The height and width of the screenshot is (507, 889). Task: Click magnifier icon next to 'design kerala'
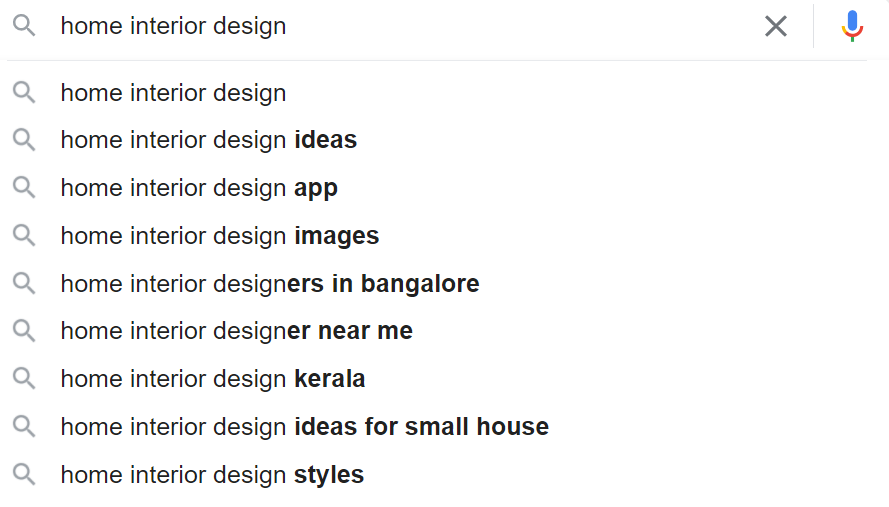24,379
